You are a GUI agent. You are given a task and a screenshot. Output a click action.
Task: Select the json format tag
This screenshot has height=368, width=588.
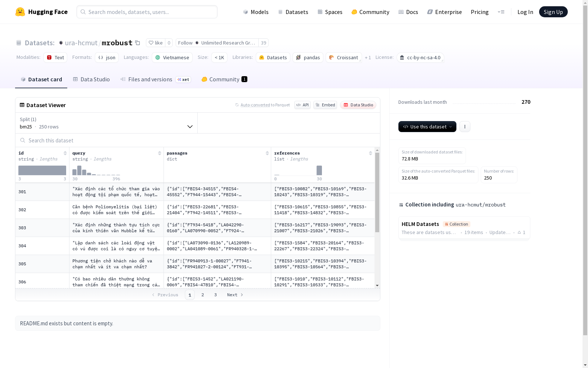(107, 57)
